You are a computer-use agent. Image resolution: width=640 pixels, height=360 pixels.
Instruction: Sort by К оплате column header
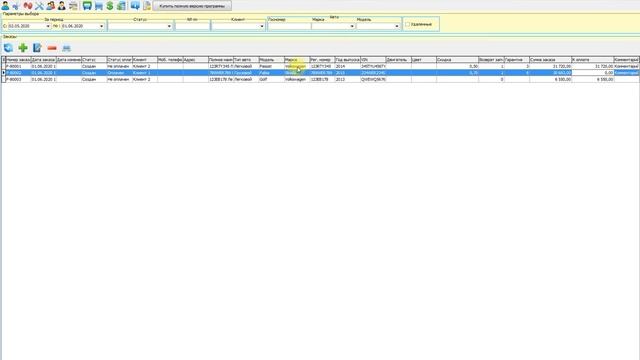click(x=592, y=60)
